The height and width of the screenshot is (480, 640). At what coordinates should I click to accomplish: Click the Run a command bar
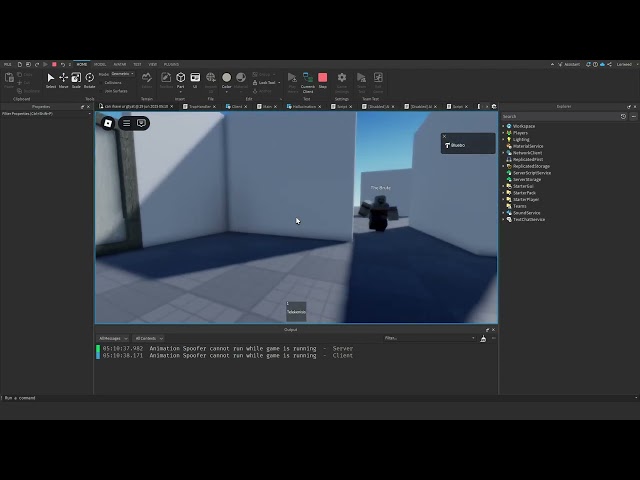(x=318, y=398)
